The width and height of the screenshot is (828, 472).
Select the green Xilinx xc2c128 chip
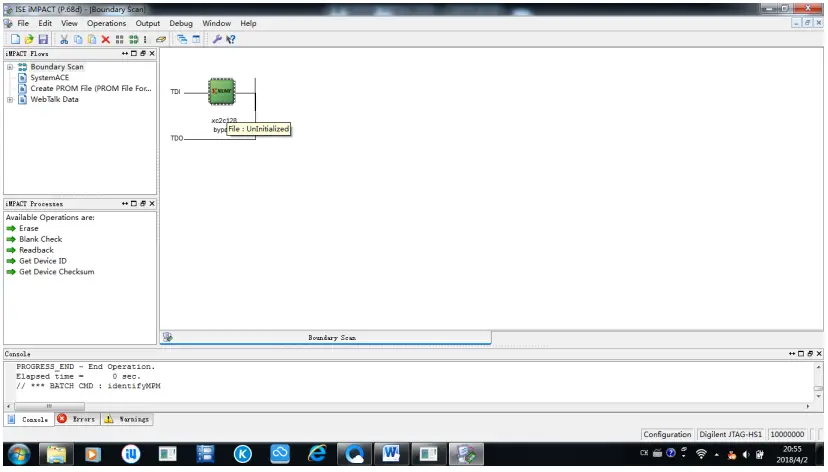click(x=222, y=91)
